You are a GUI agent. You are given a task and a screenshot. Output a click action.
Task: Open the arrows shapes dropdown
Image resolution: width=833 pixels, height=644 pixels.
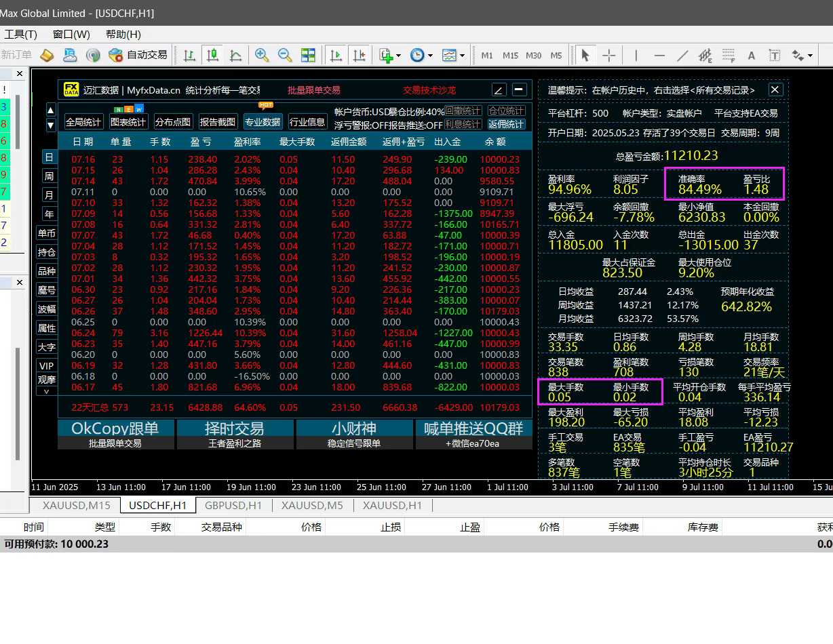pyautogui.click(x=802, y=55)
